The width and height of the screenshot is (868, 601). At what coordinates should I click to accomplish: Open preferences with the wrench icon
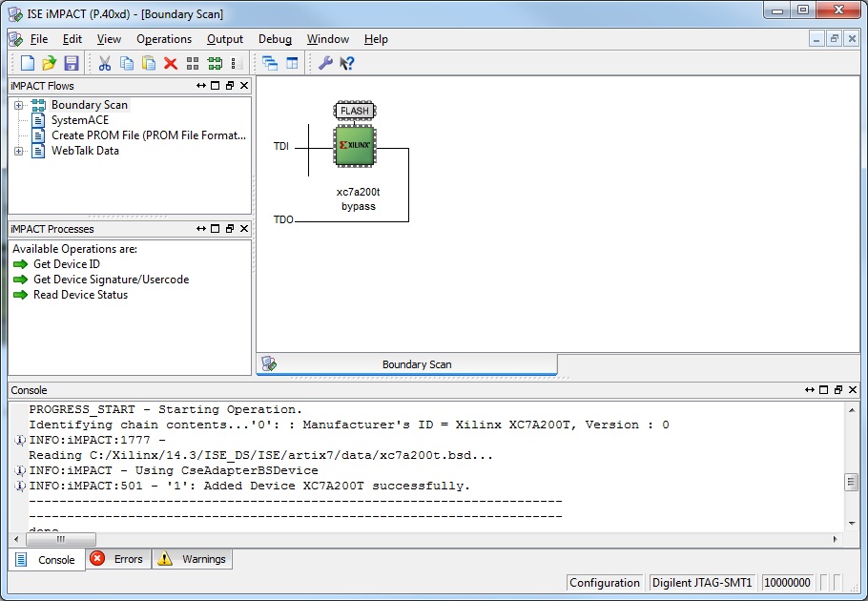coord(325,63)
